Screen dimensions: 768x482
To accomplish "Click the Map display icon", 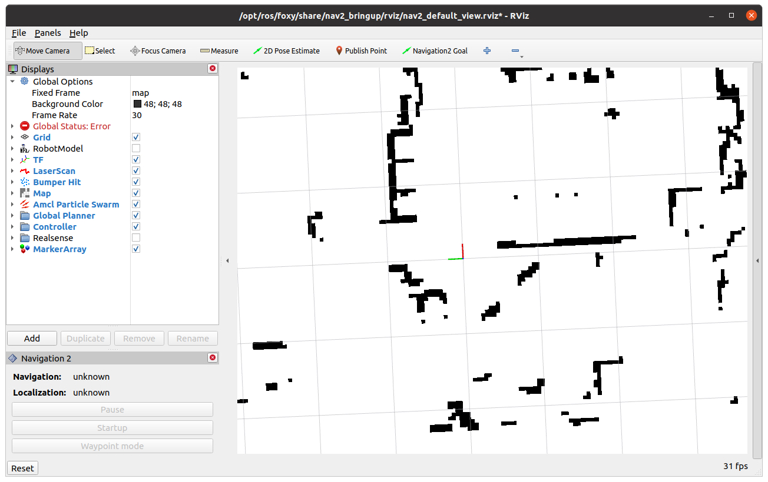I will pos(24,193).
